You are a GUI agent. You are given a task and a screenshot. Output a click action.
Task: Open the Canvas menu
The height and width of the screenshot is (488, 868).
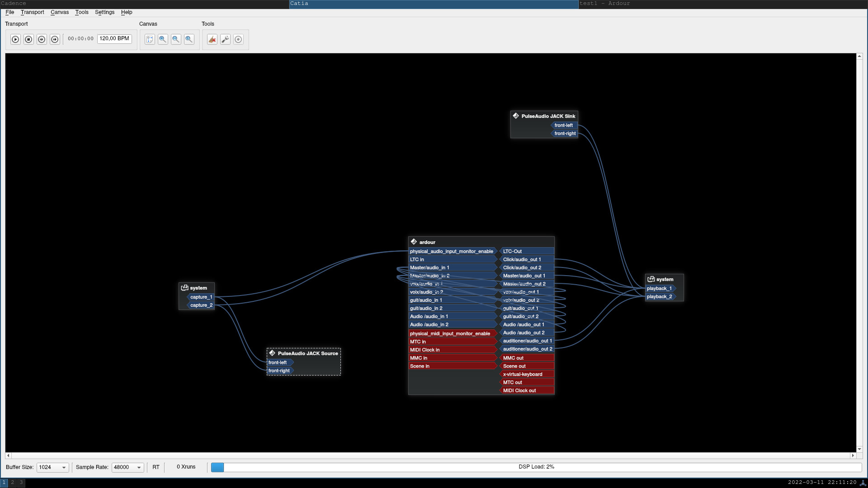pos(59,12)
